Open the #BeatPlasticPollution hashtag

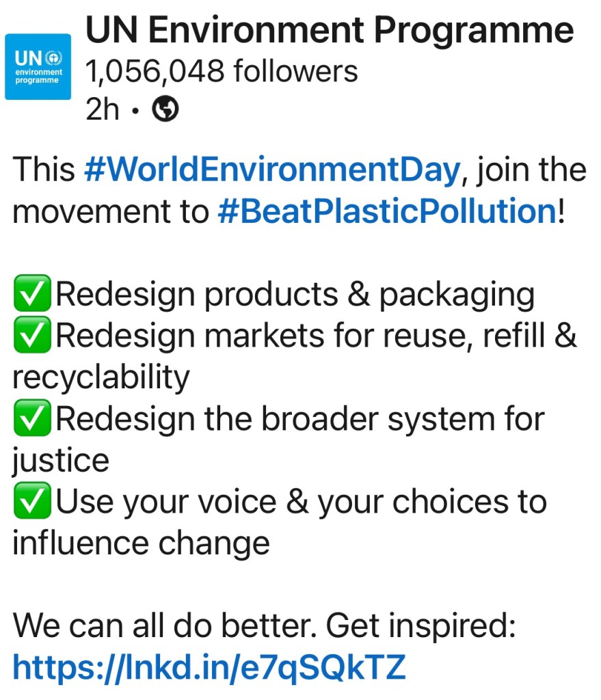[387, 212]
